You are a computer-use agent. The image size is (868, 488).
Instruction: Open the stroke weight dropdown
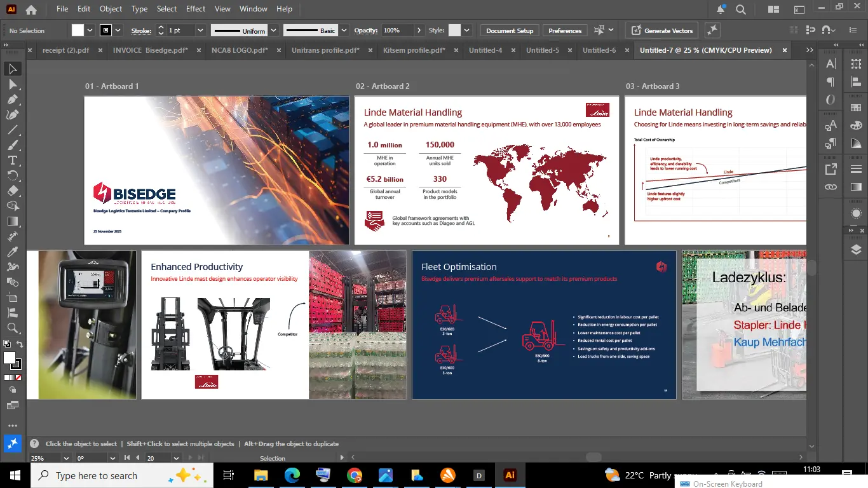[200, 30]
